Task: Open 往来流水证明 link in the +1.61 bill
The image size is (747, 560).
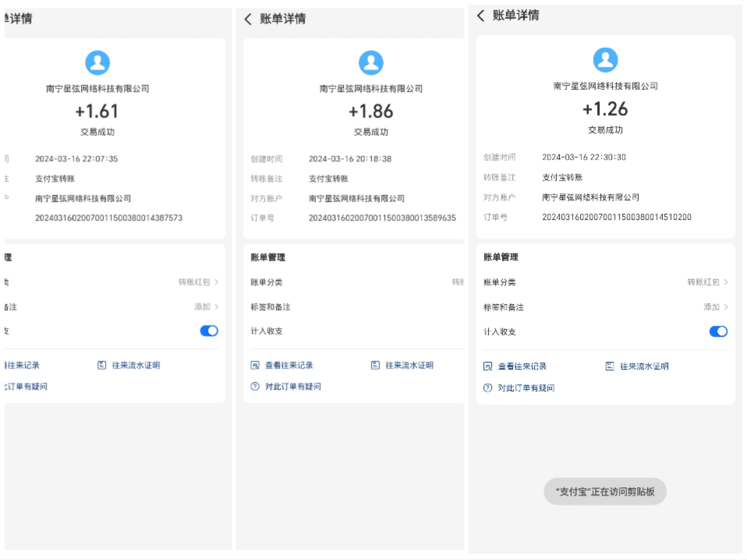Action: tap(136, 365)
